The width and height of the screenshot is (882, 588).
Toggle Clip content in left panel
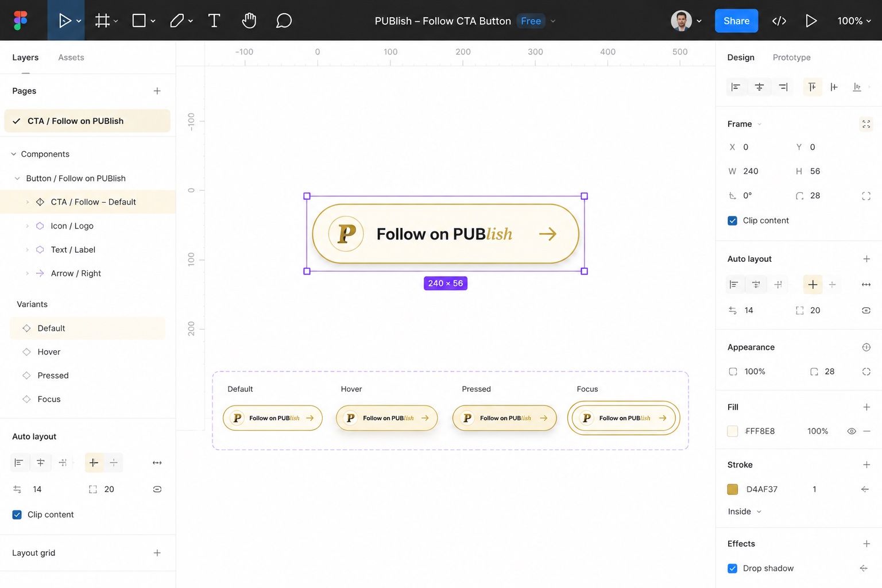(x=17, y=514)
